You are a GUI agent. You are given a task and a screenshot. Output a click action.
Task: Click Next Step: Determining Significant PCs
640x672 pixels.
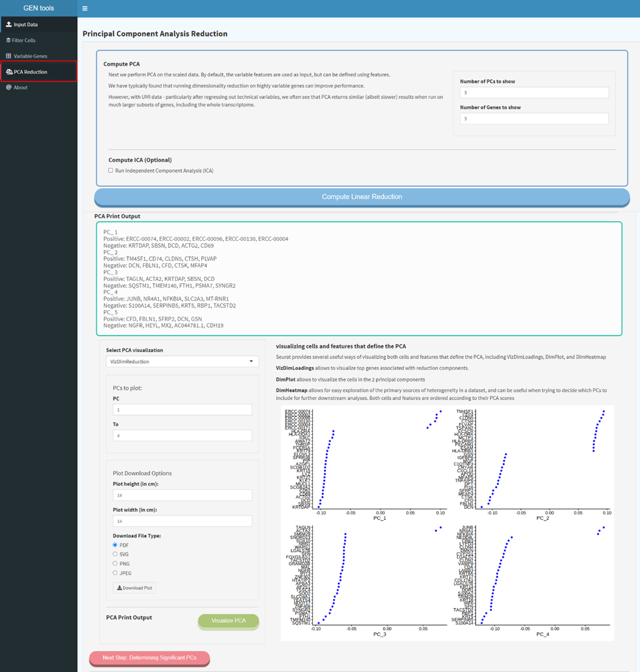[149, 657]
